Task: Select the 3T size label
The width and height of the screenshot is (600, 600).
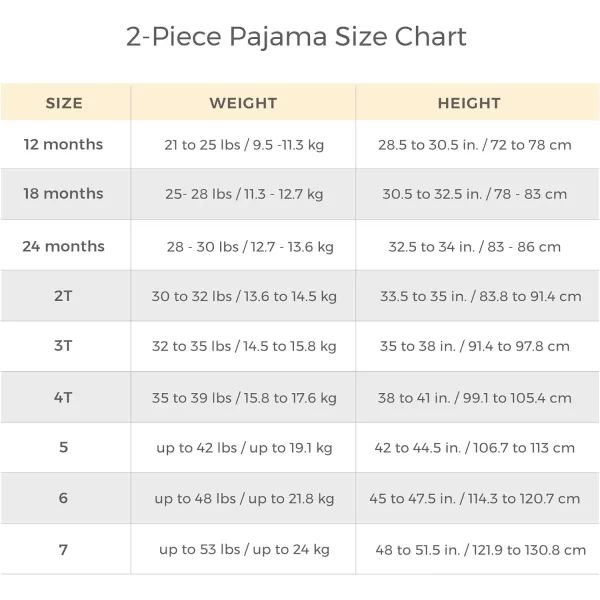Action: coord(63,346)
